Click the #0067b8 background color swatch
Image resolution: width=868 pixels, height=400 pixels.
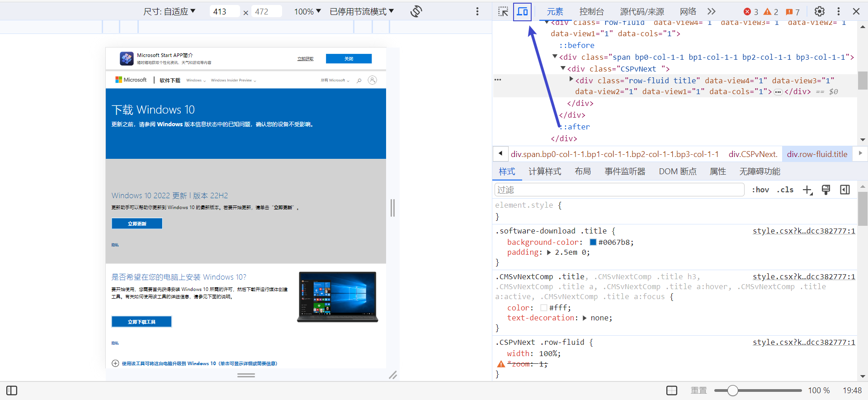(593, 242)
